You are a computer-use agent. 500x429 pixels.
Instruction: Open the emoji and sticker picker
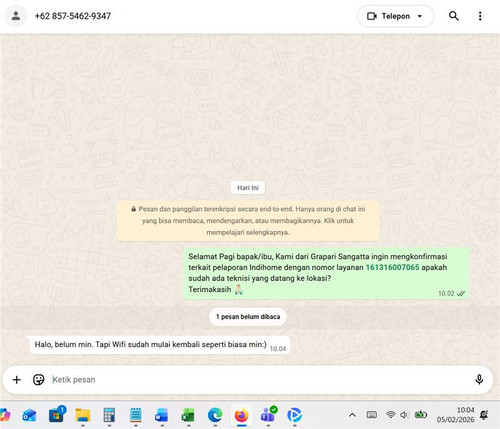tap(38, 380)
